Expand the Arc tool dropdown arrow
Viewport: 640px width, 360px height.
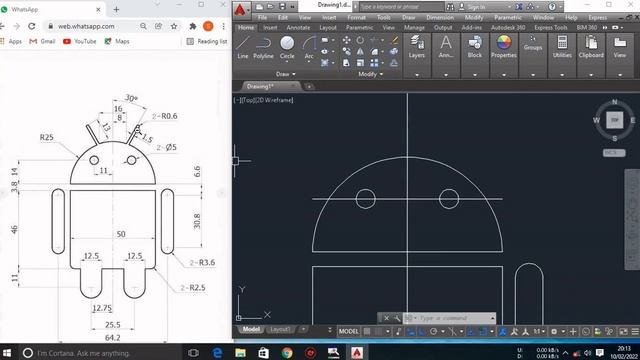point(309,62)
